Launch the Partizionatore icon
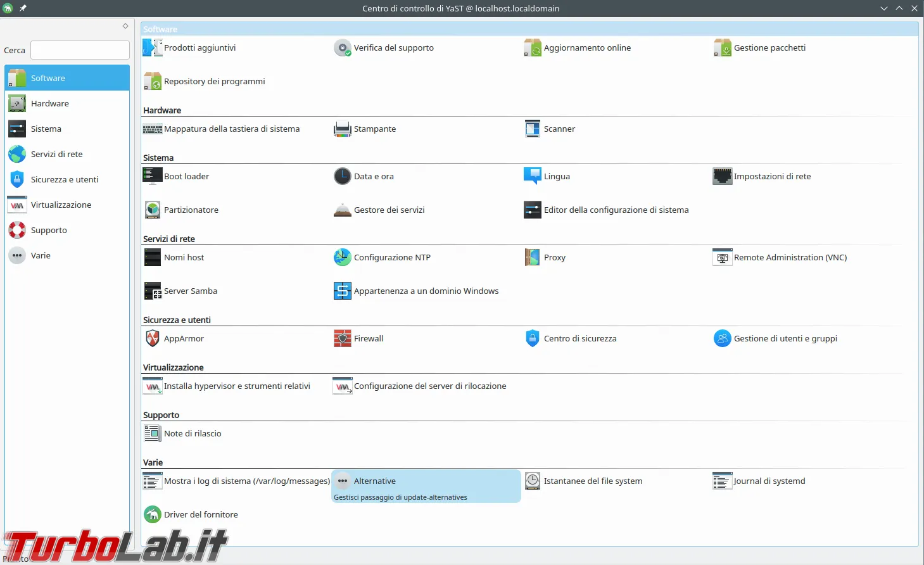The image size is (924, 565). click(x=153, y=210)
